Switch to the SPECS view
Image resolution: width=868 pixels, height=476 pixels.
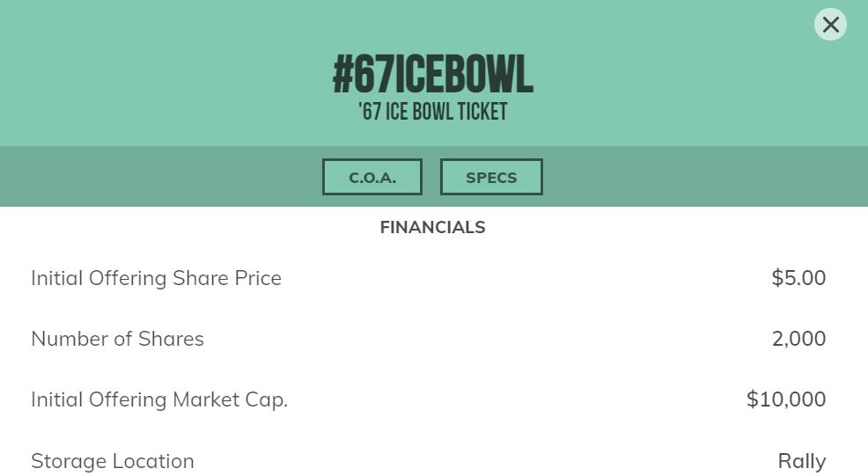click(x=491, y=177)
